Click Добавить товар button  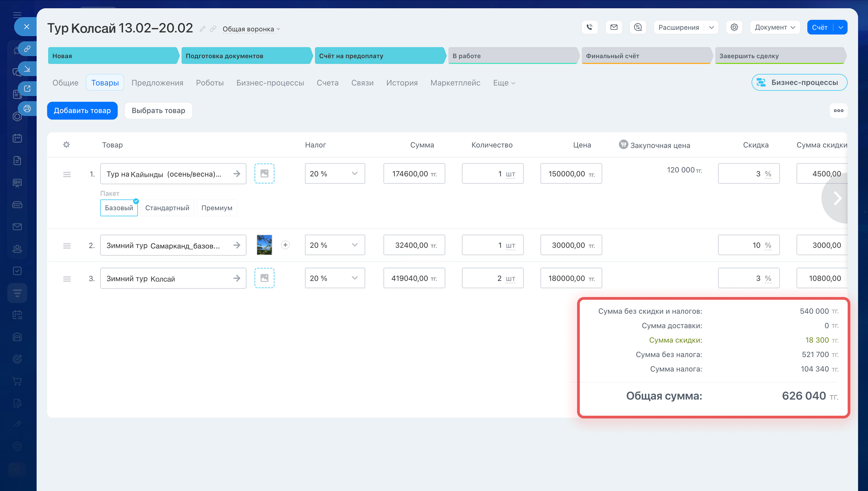click(82, 111)
